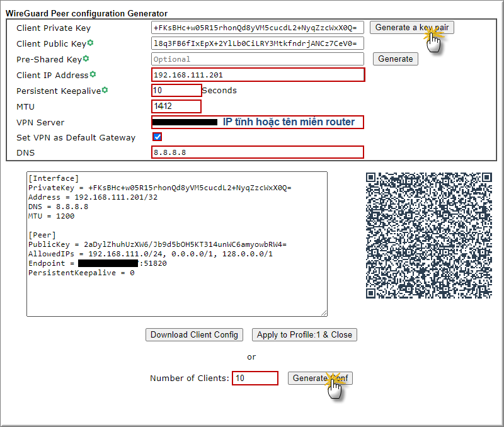The height and width of the screenshot is (427, 504).
Task: Click the Set VPN as Default Gateway label
Action: 76,137
